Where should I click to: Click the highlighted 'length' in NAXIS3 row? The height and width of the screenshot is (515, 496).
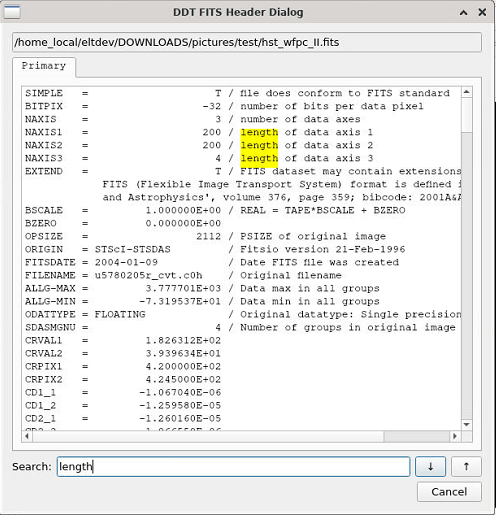[259, 158]
